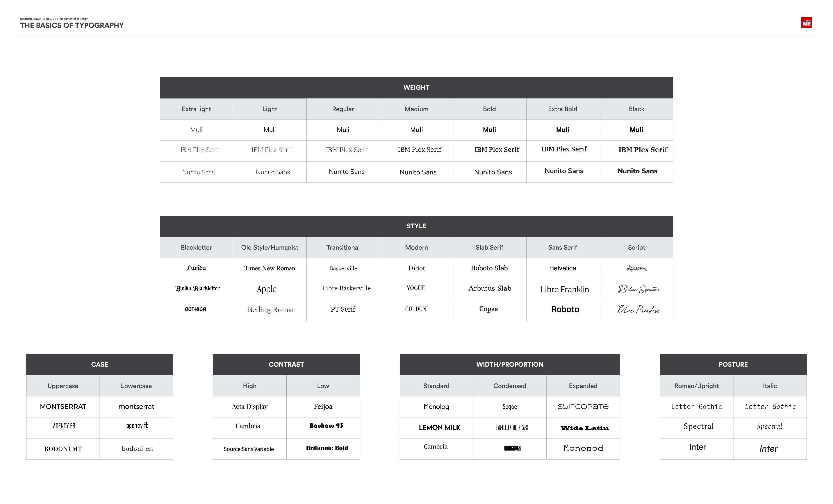Screen dimensions: 833x504
Task: Select the 'Blue Paradise' script cell
Action: [x=636, y=311]
